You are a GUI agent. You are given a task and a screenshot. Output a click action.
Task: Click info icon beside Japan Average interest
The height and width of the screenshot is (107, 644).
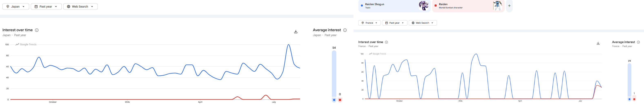click(345, 30)
